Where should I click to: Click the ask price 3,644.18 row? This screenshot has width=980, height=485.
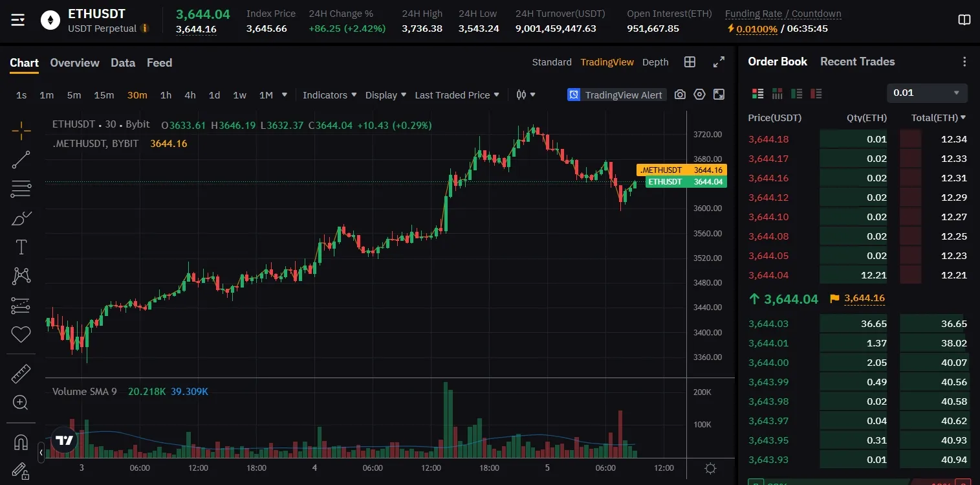click(x=858, y=139)
